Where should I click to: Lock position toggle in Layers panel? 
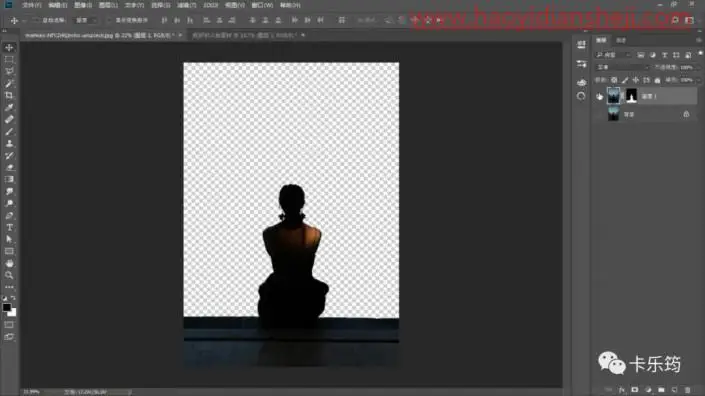coord(635,80)
